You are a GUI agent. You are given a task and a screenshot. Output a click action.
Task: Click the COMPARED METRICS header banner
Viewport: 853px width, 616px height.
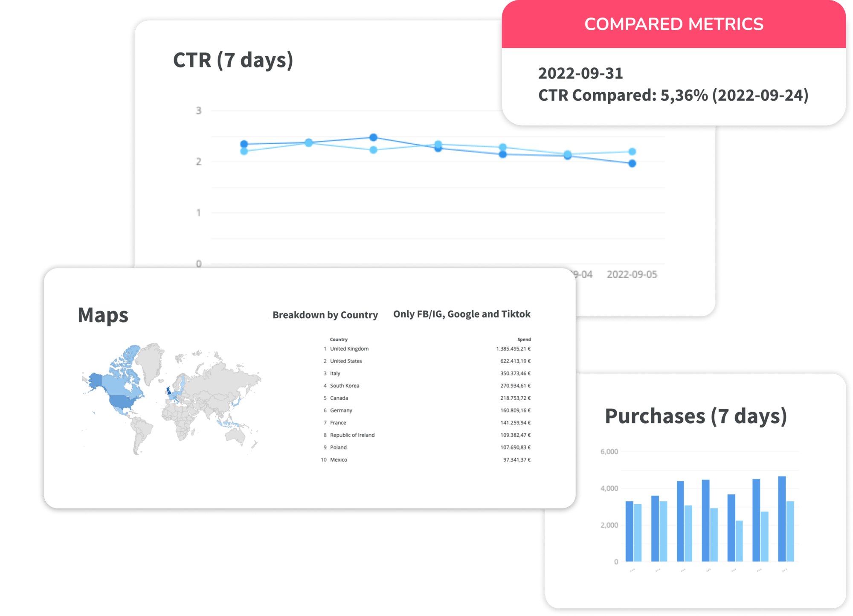(673, 24)
